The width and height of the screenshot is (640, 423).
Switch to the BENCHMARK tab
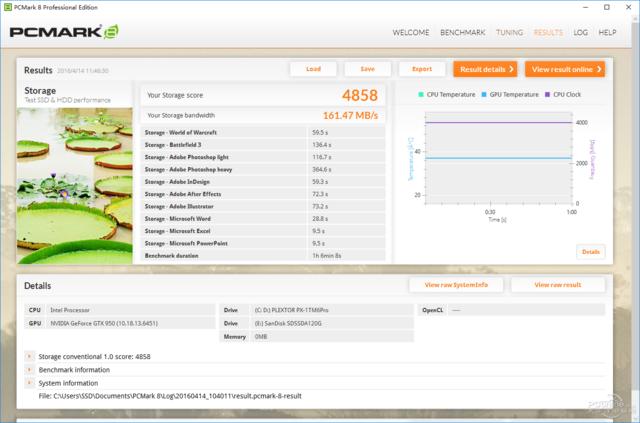[462, 33]
